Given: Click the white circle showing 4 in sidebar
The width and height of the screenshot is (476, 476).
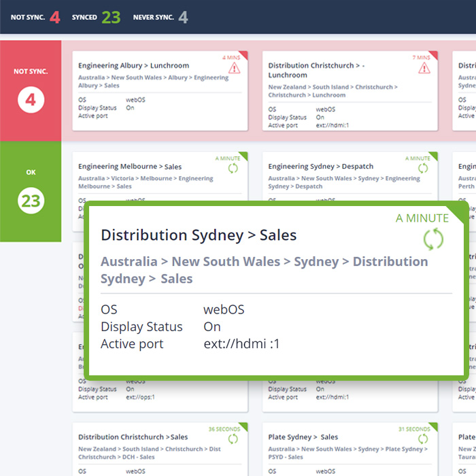Looking at the screenshot, I should click(31, 101).
